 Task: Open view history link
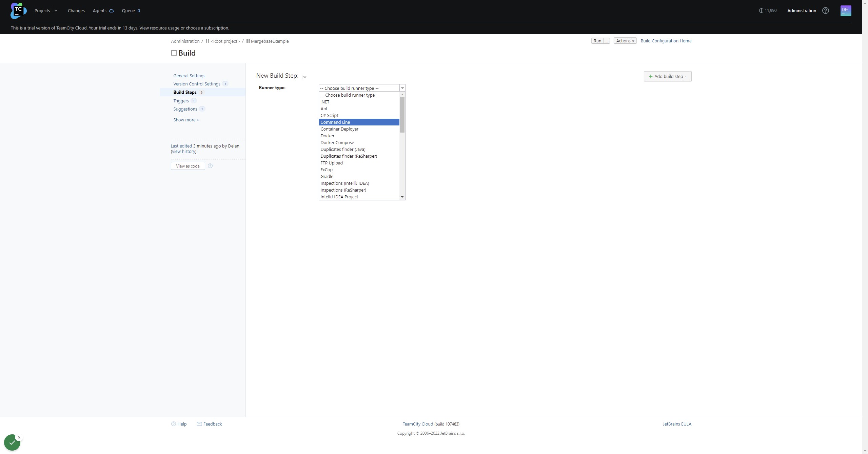pos(183,151)
